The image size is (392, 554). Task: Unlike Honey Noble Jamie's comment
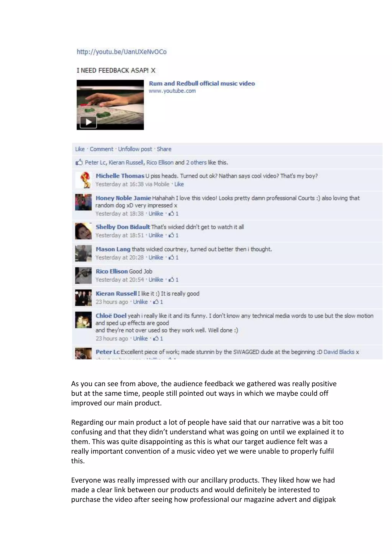pyautogui.click(x=156, y=214)
